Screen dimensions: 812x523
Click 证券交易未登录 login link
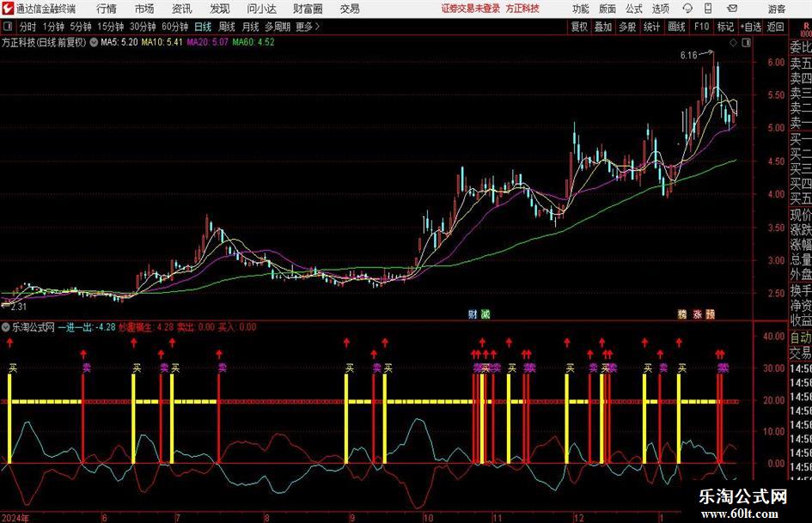pyautogui.click(x=471, y=9)
